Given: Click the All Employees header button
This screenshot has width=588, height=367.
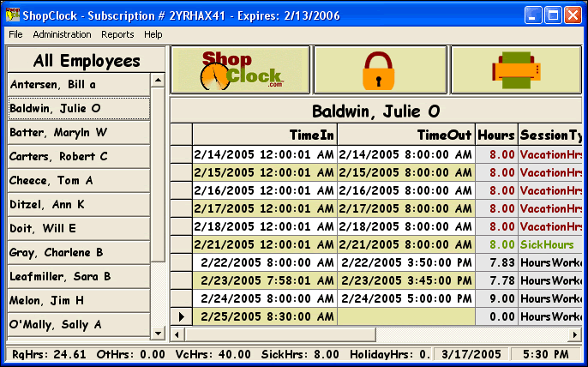Looking at the screenshot, I should click(x=87, y=60).
